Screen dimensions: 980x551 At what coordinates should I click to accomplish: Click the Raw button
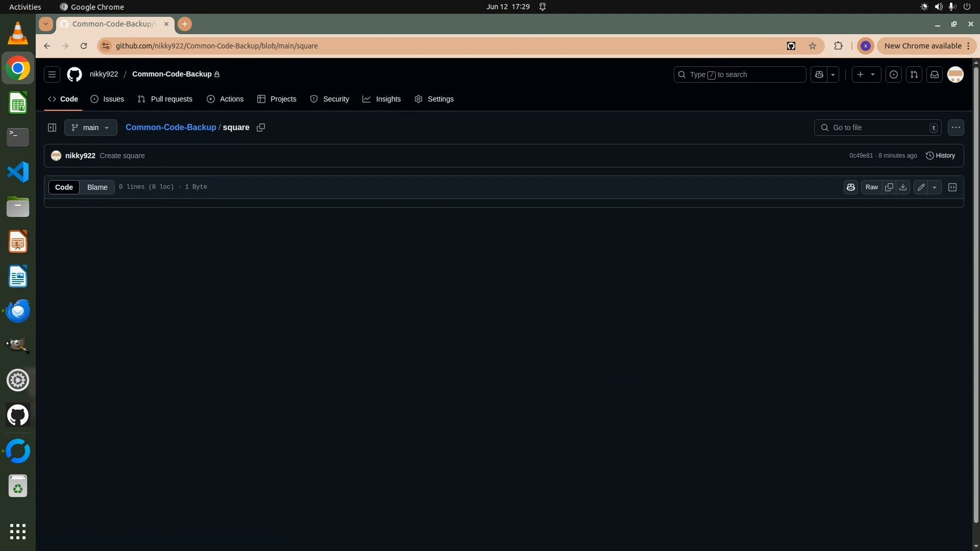click(872, 187)
